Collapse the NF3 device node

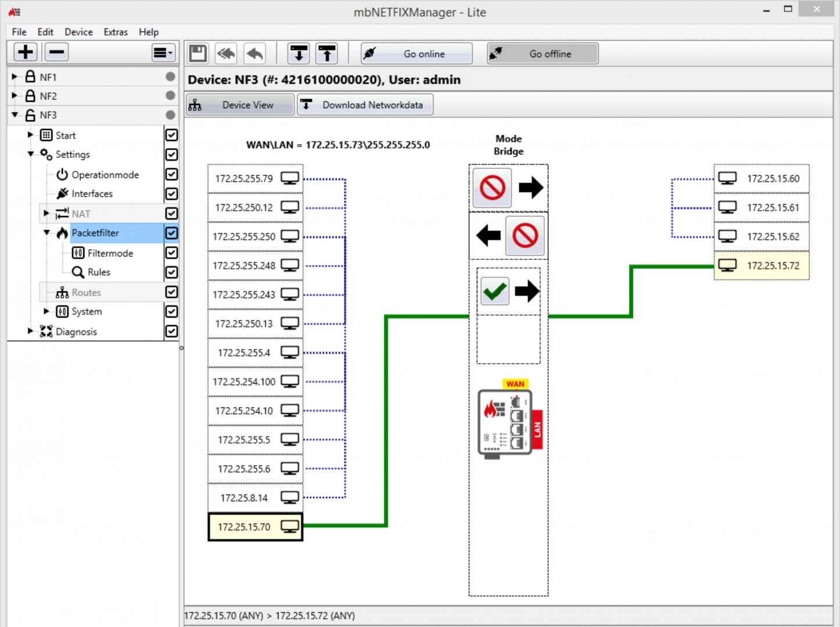(x=15, y=114)
